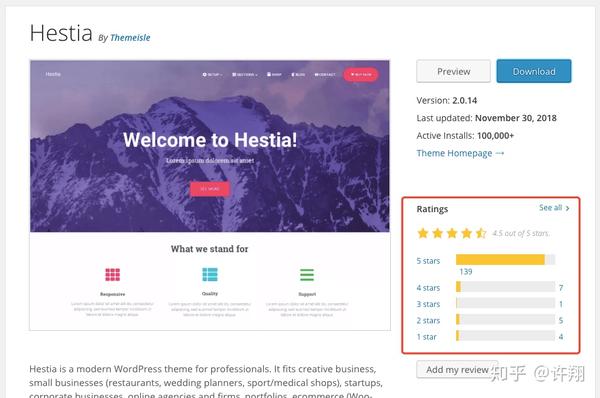Click See all ratings link
Viewport: 600px width, 398px height.
[550, 208]
